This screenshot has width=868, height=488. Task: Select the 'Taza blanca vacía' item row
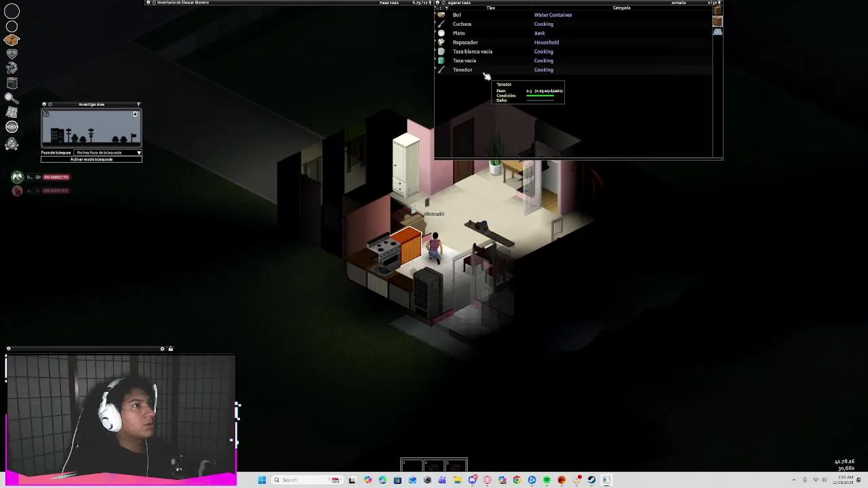click(x=573, y=52)
